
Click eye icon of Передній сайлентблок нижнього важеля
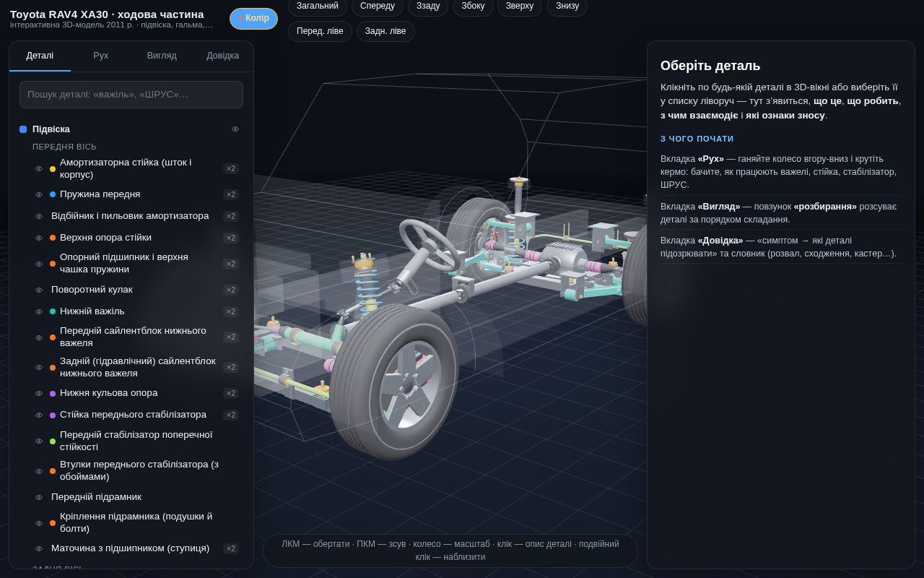pos(39,337)
